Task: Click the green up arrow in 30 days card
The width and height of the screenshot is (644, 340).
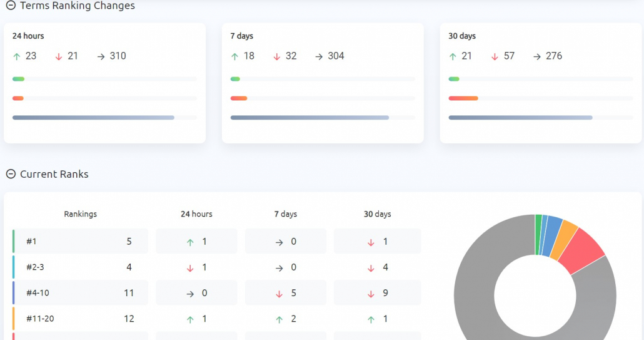Action: coord(453,56)
